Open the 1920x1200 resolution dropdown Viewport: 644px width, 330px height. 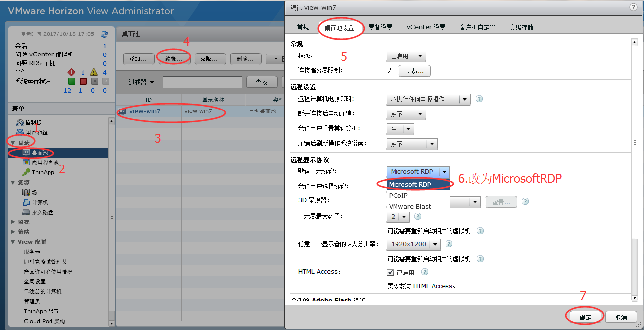pyautogui.click(x=413, y=244)
